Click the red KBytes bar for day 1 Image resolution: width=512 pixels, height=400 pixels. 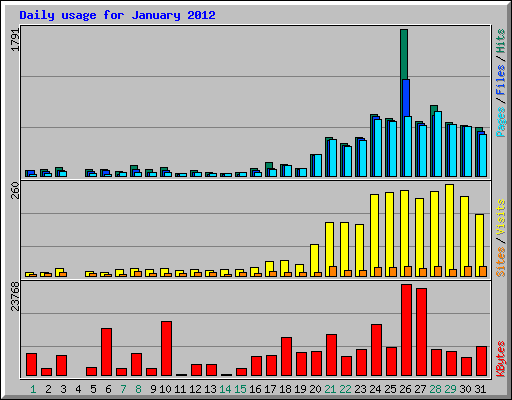(31, 365)
